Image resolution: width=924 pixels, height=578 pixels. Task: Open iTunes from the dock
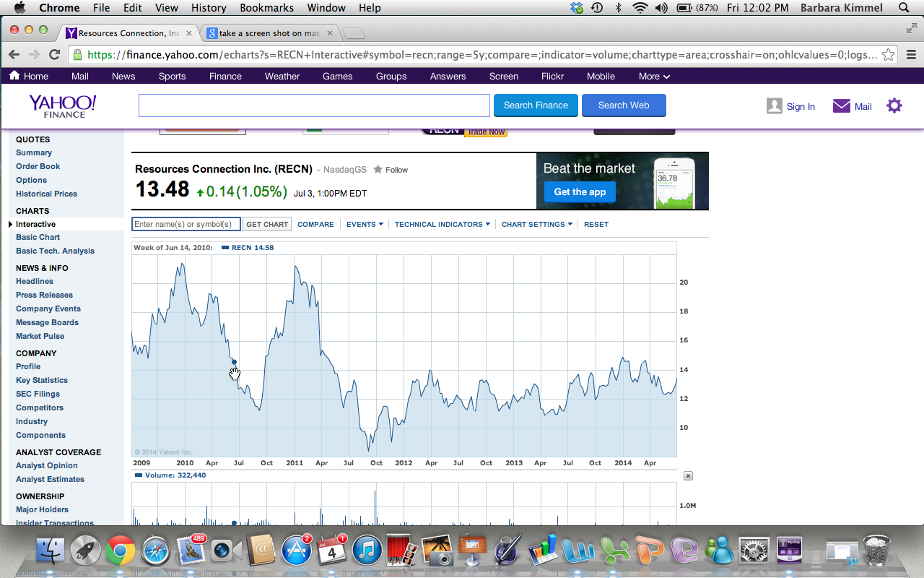(367, 551)
